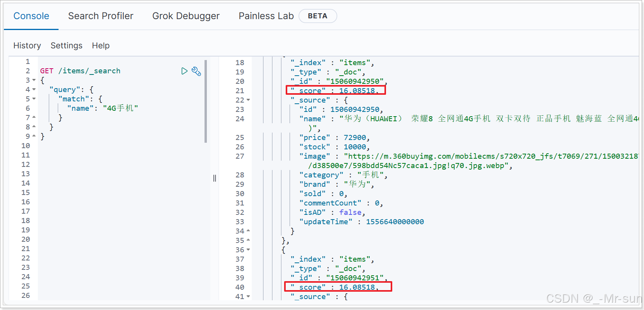Screen dimensions: 644x310
Task: Click the editor vertical scrollbar thumb
Action: tap(206, 101)
